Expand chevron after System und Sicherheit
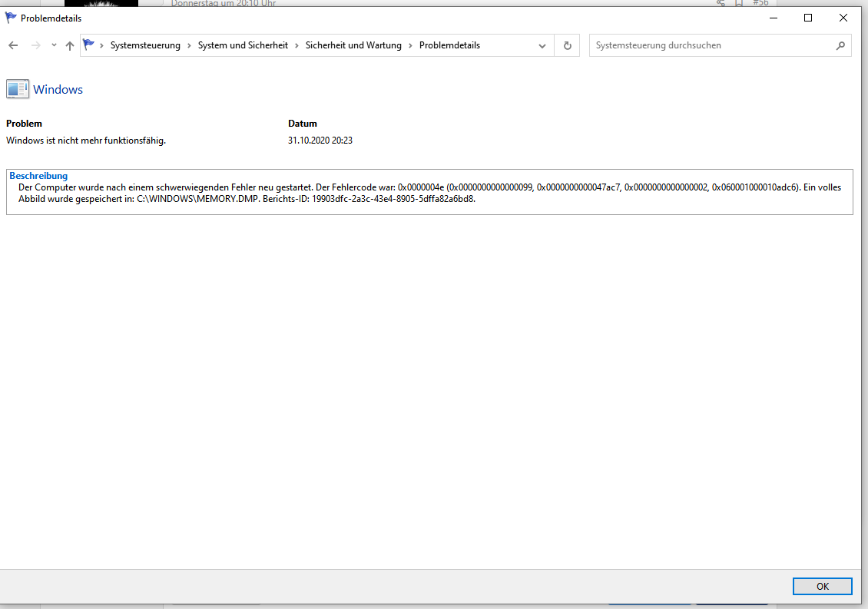This screenshot has width=868, height=609. click(x=297, y=45)
